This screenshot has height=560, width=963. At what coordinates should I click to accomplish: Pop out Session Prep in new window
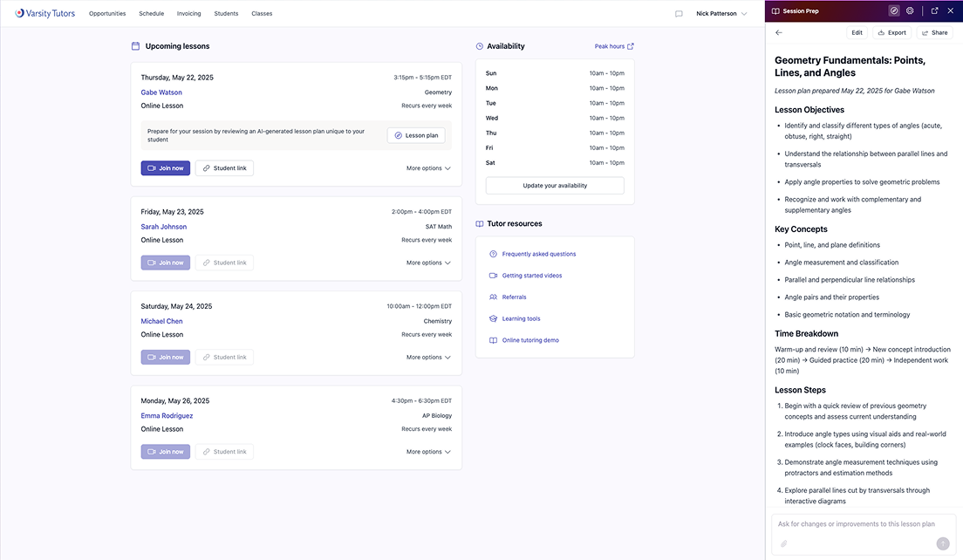(934, 11)
